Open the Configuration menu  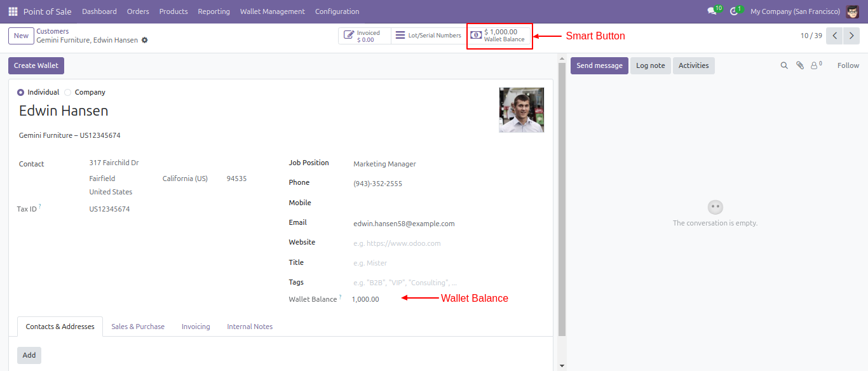[337, 11]
